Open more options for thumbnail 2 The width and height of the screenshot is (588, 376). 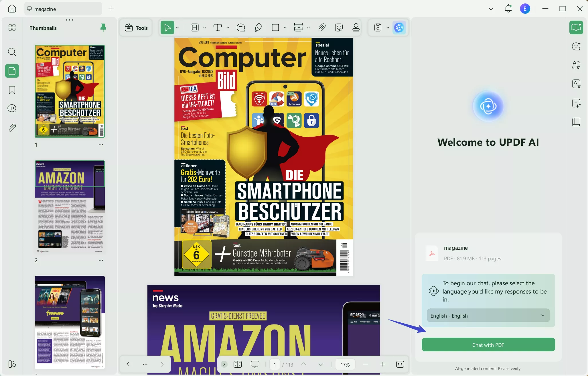point(101,260)
